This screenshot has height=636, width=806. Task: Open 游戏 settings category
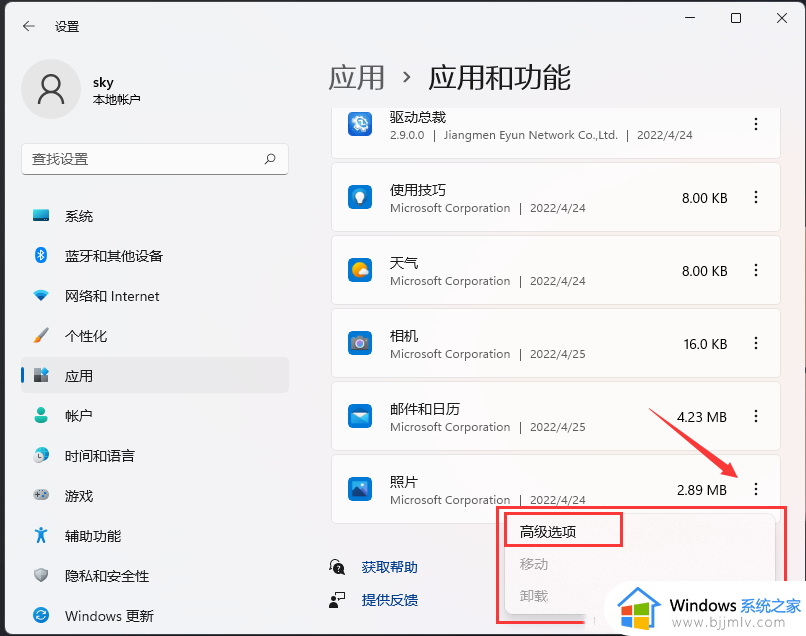click(155, 496)
